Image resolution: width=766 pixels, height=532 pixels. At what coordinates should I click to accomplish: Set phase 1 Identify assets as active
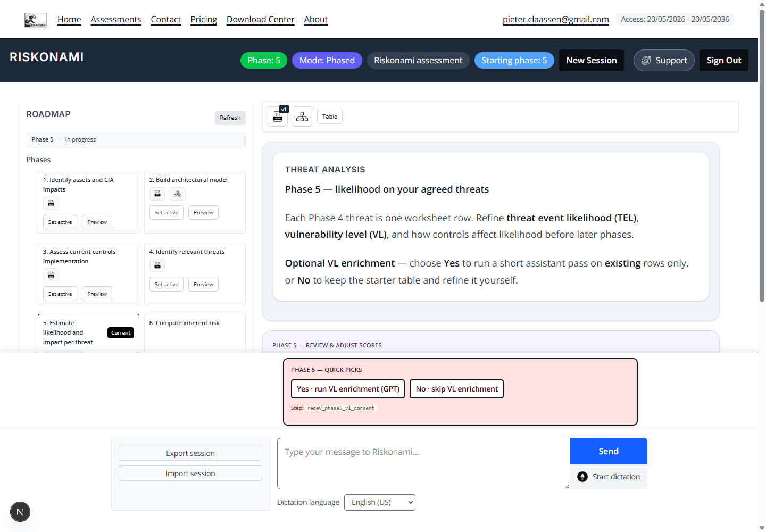60,222
